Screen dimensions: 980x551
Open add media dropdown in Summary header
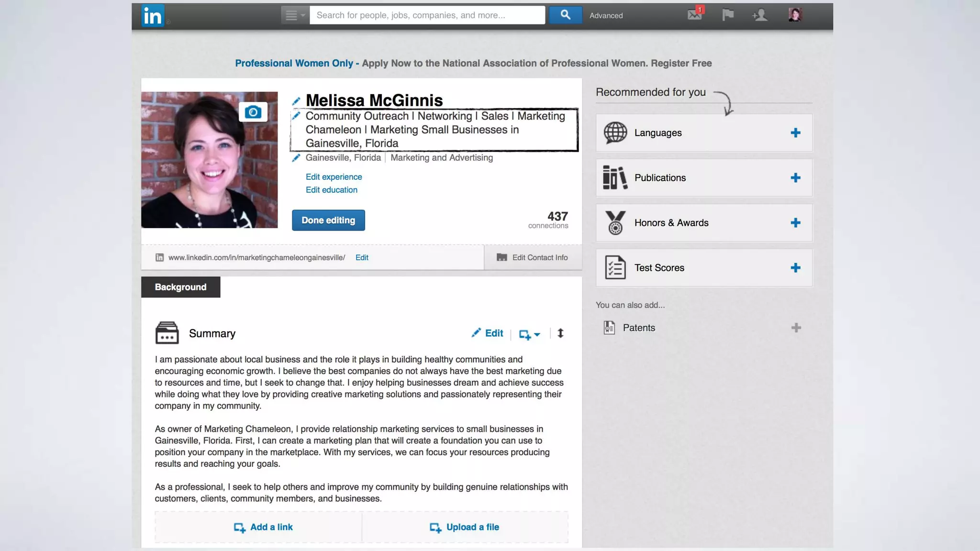click(x=529, y=334)
